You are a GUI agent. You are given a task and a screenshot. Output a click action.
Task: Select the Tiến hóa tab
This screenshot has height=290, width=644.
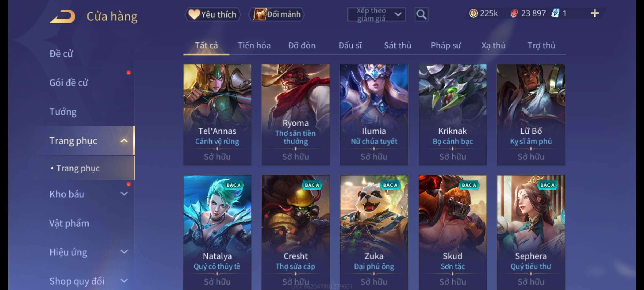pos(254,45)
